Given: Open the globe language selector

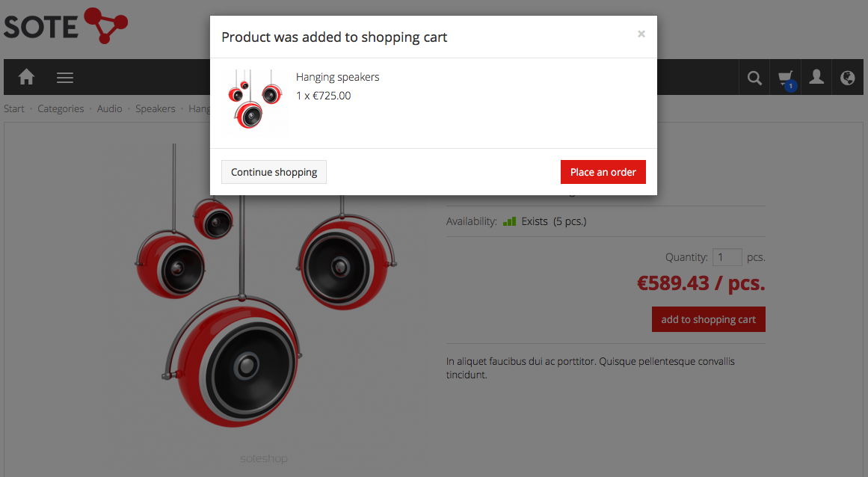Looking at the screenshot, I should tap(847, 78).
